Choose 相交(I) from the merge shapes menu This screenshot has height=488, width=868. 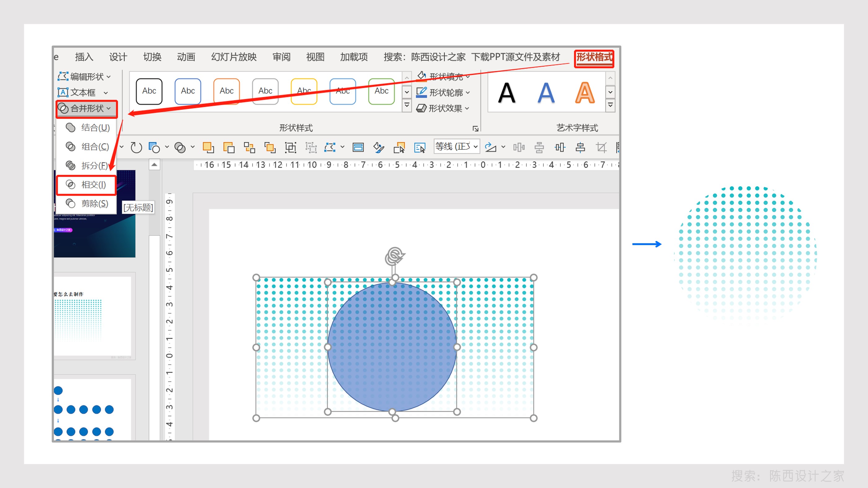pos(86,185)
